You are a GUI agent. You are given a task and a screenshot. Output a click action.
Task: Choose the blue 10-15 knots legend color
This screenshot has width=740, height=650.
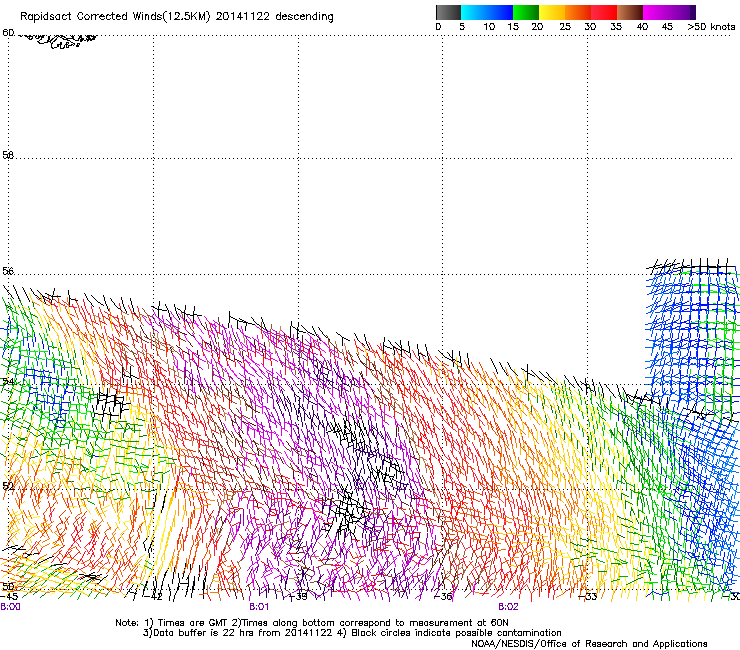(x=500, y=12)
